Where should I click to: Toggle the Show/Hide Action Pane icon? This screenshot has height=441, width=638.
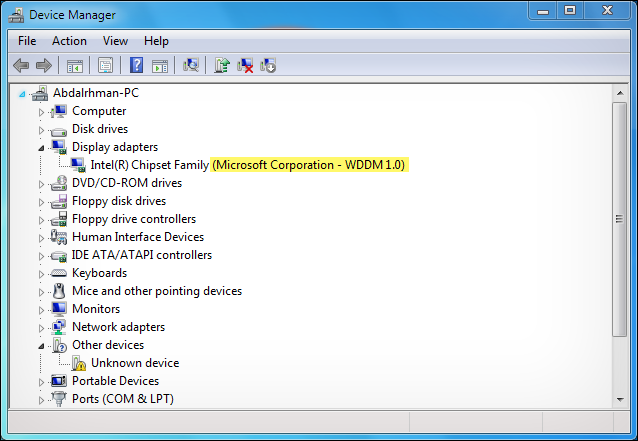click(160, 65)
